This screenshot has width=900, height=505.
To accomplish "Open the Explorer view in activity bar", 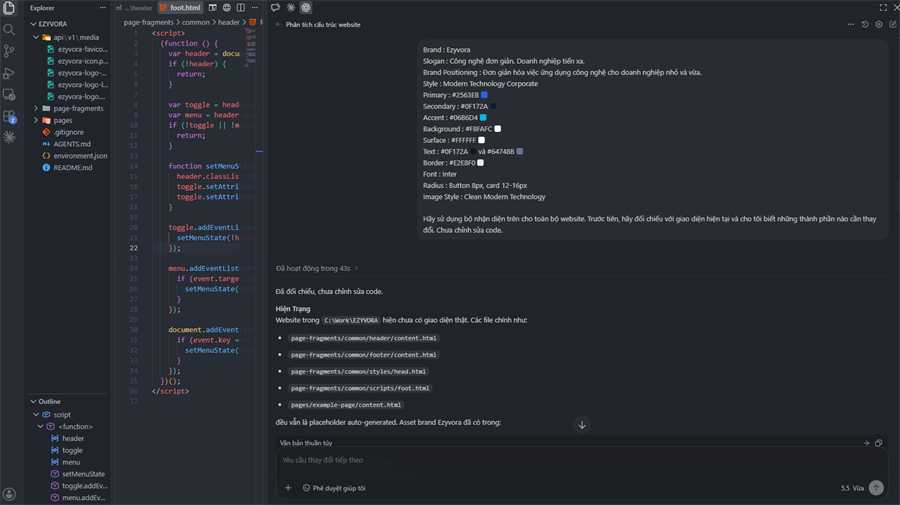I will pyautogui.click(x=9, y=8).
